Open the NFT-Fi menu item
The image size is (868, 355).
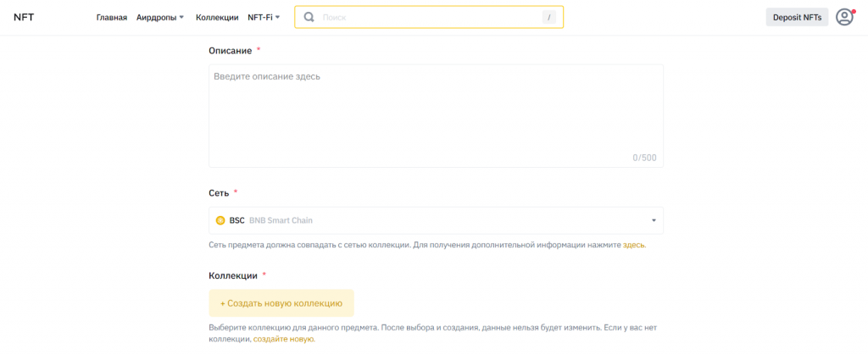coord(259,18)
